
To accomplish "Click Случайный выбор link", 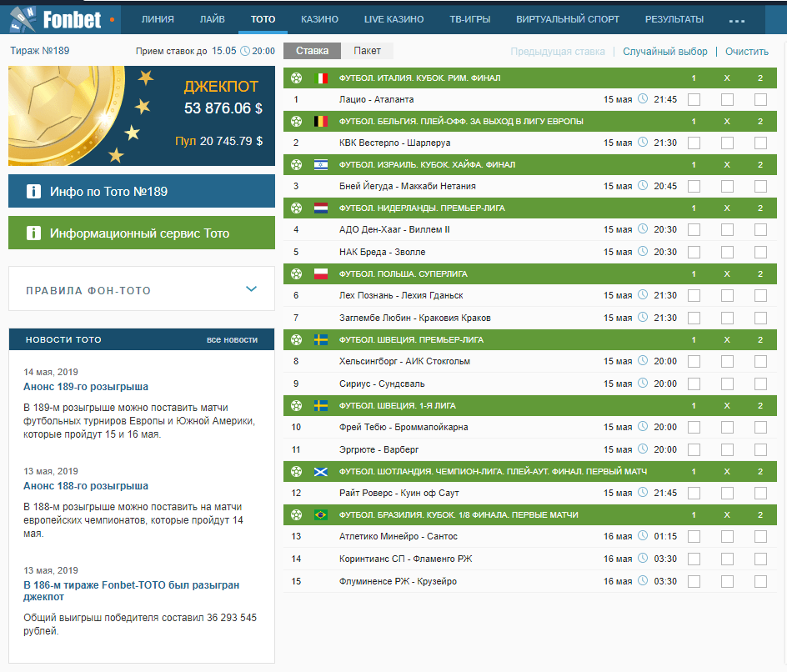I will click(665, 51).
